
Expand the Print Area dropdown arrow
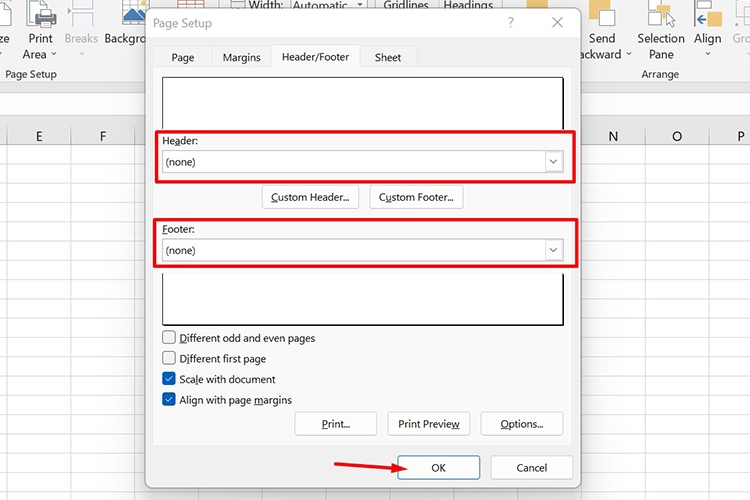click(54, 54)
